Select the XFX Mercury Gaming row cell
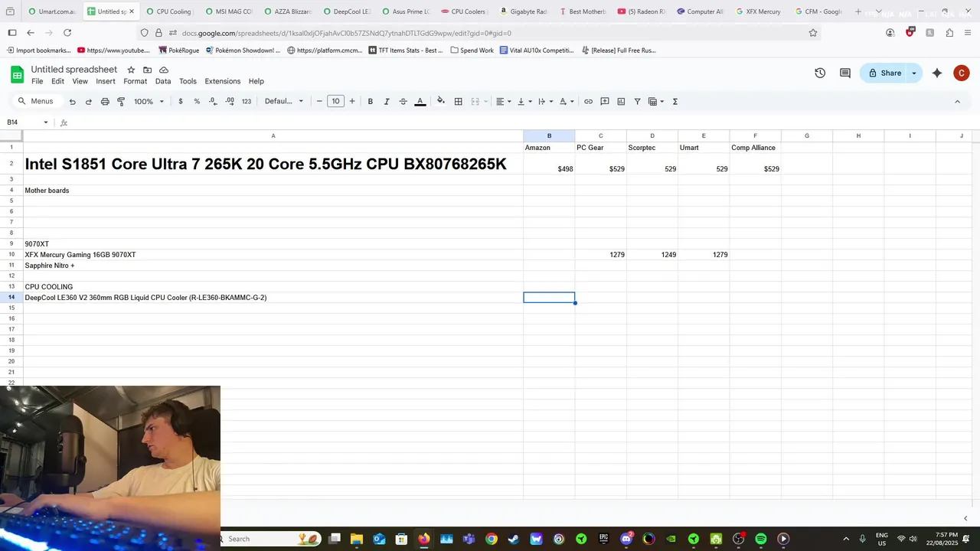980x551 pixels. click(x=273, y=255)
